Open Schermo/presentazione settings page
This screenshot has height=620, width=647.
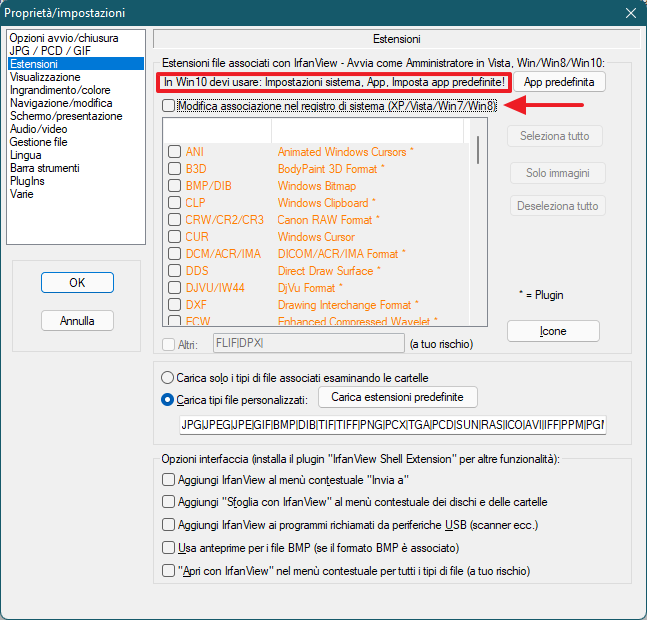click(66, 116)
